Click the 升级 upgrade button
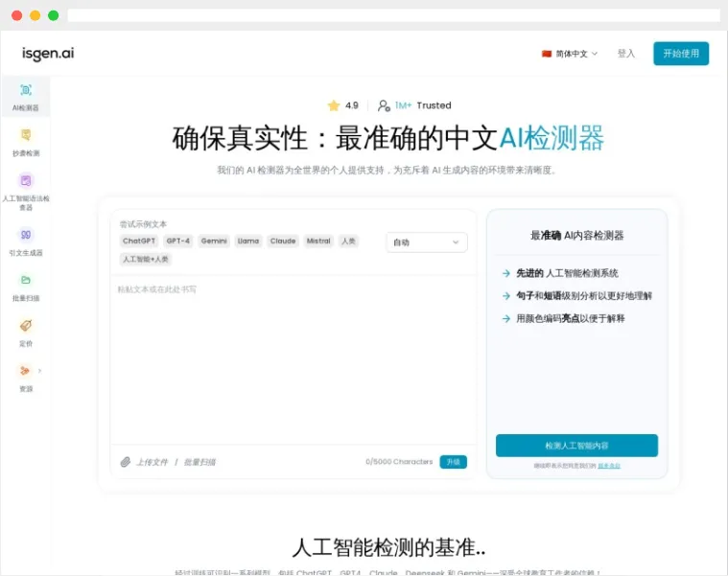This screenshot has height=576, width=728. pos(454,462)
